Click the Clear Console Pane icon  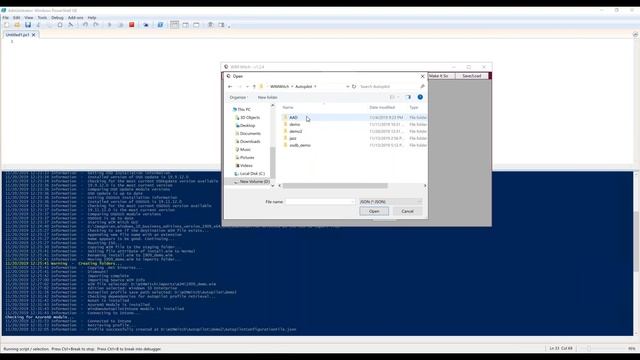[71, 25]
